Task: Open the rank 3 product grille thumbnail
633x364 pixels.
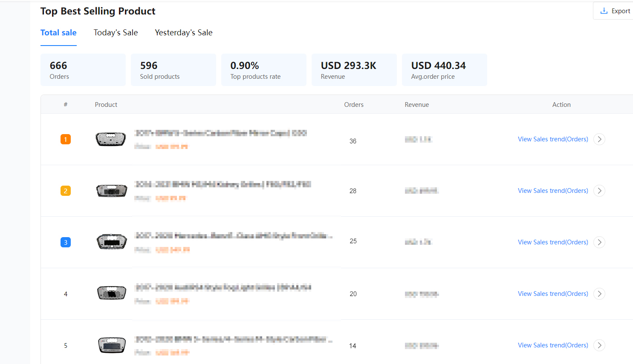Action: point(112,242)
